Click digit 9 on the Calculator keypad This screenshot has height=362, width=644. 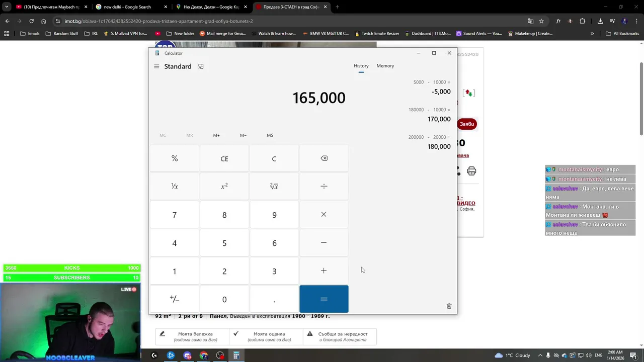coord(274,215)
